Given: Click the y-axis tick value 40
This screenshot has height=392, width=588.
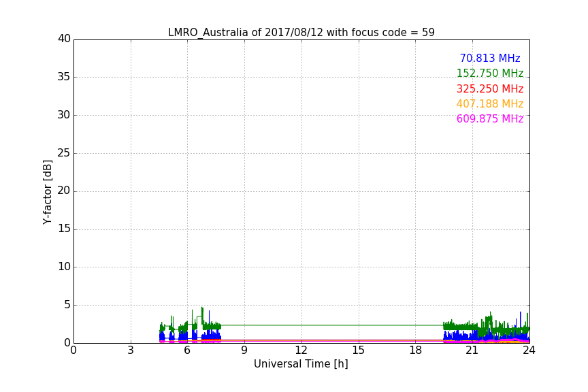Looking at the screenshot, I should [64, 39].
